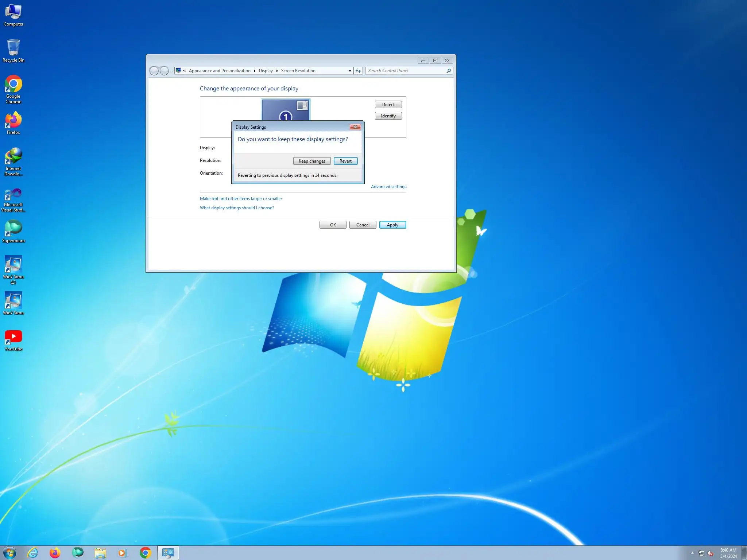Viewport: 747px width, 560px height.
Task: Open the recent pages dropdown arrow near back buttons
Action: coord(171,71)
